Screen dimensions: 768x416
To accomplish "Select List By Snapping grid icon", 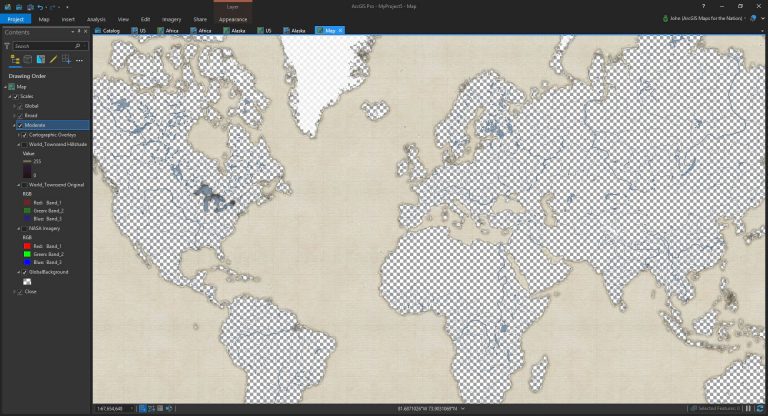I will (66, 60).
